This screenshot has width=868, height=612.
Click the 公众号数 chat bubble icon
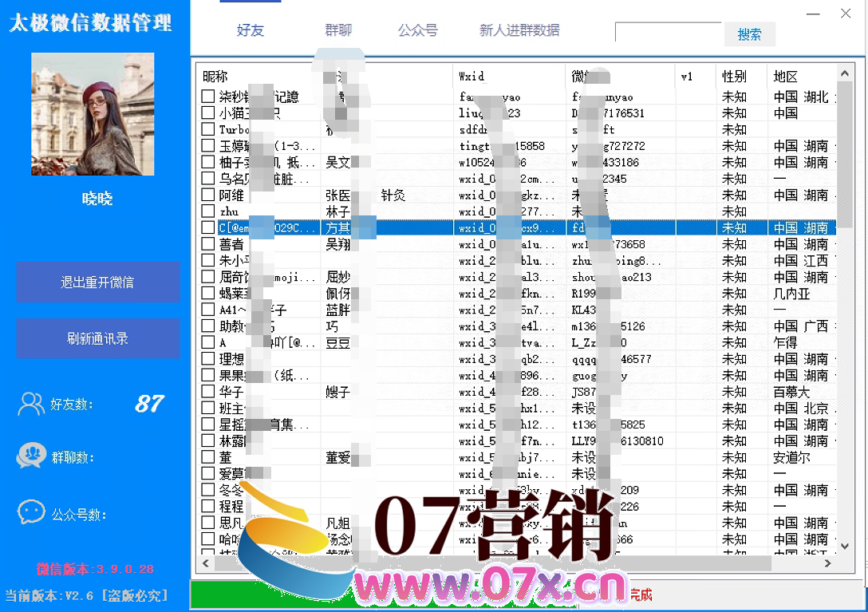click(31, 512)
